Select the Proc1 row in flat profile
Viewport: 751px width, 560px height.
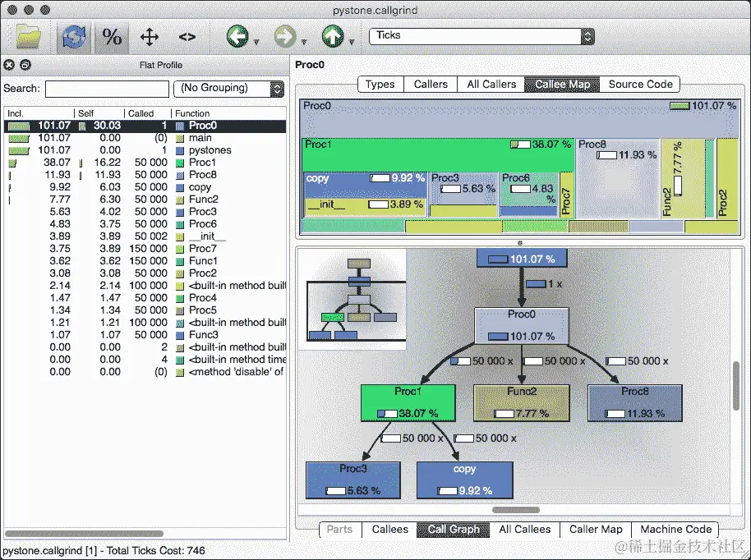point(145,163)
